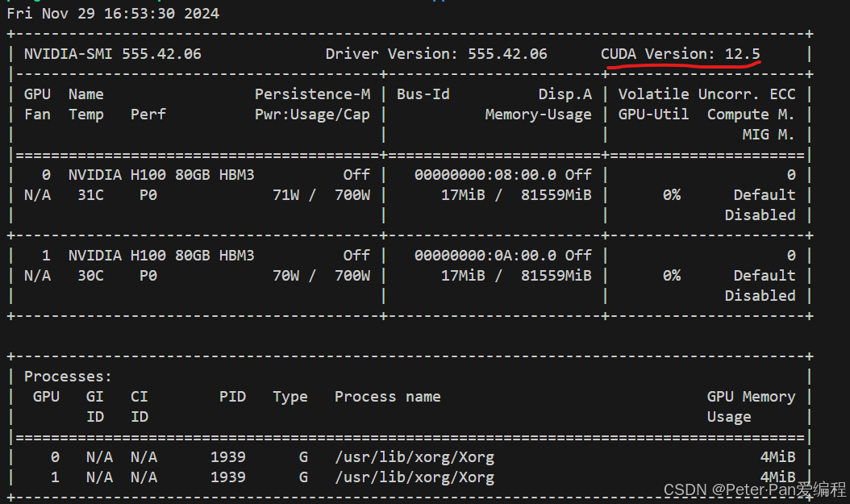Click GPU 0 memory "17MiB / 81559MiB"
The width and height of the screenshot is (850, 504).
coord(516,195)
